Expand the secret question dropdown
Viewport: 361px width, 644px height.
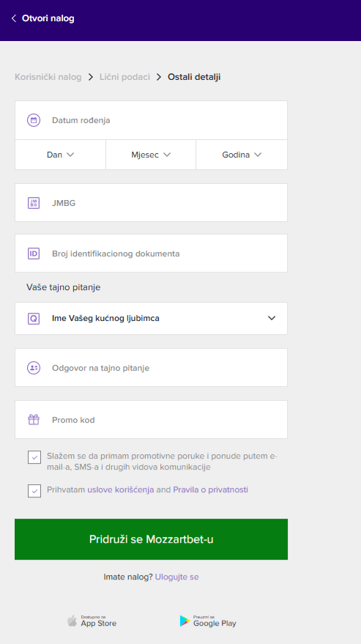coord(151,318)
